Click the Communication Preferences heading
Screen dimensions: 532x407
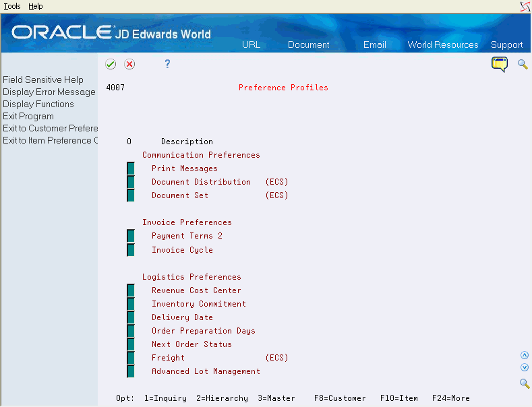click(201, 155)
